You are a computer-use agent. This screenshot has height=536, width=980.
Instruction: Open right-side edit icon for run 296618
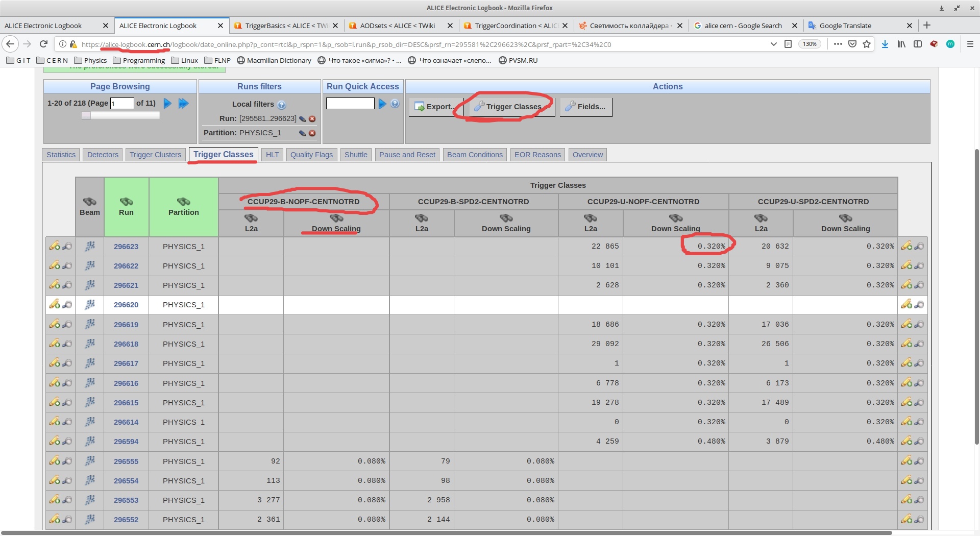[906, 344]
